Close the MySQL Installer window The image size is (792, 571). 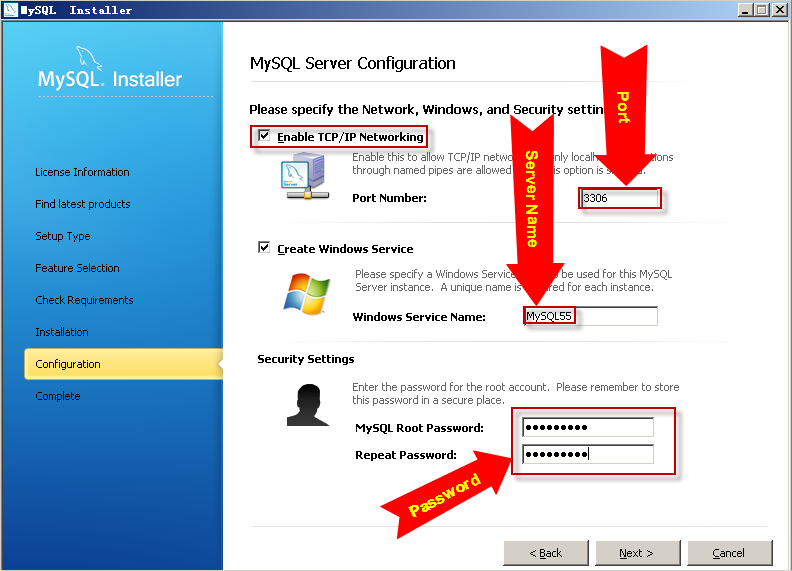click(779, 10)
